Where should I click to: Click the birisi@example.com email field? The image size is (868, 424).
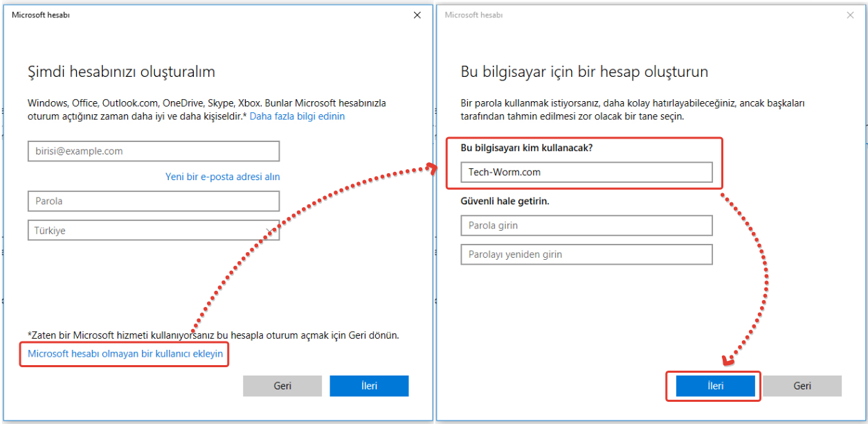pos(154,151)
